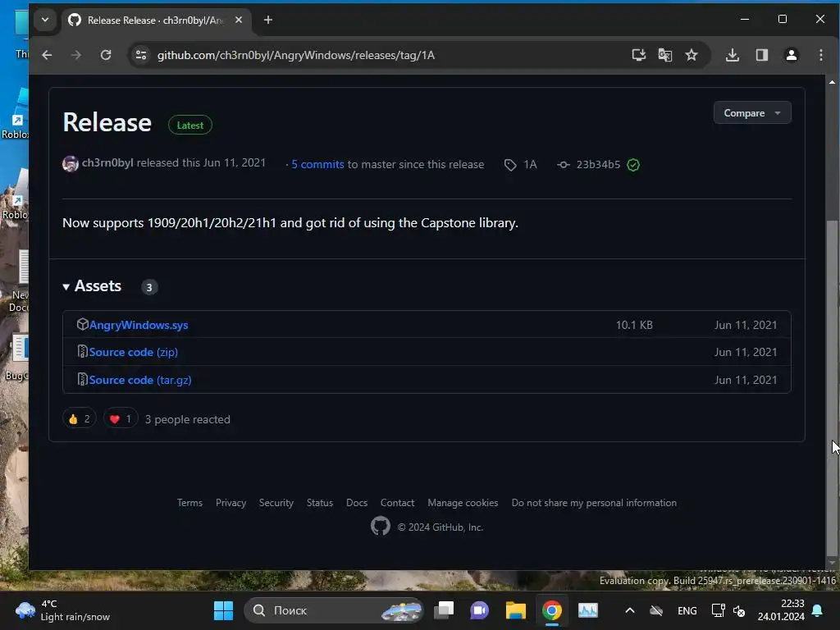Download Source code (tar.gz)
840x630 pixels.
[139, 380]
